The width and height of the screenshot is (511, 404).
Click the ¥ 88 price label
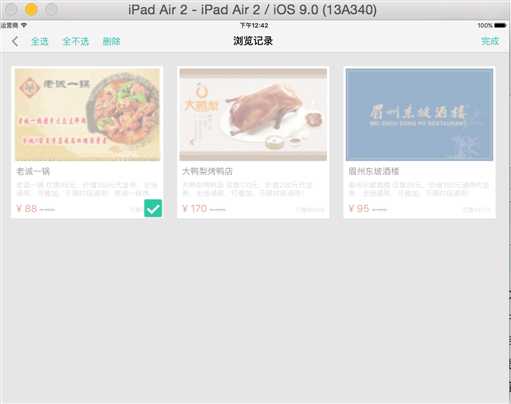[x=27, y=209]
